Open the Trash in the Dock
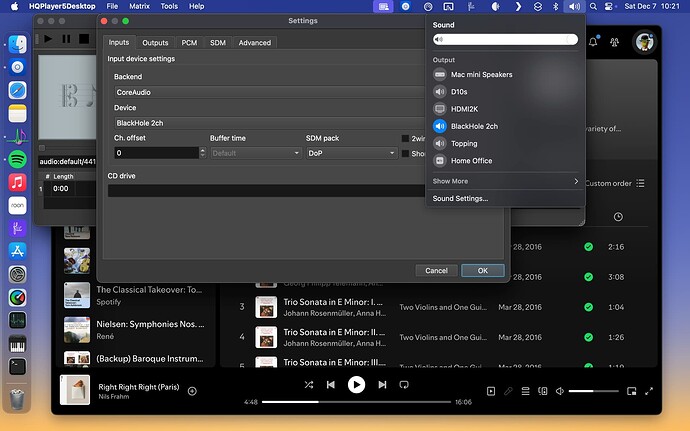690x431 pixels. [18, 399]
